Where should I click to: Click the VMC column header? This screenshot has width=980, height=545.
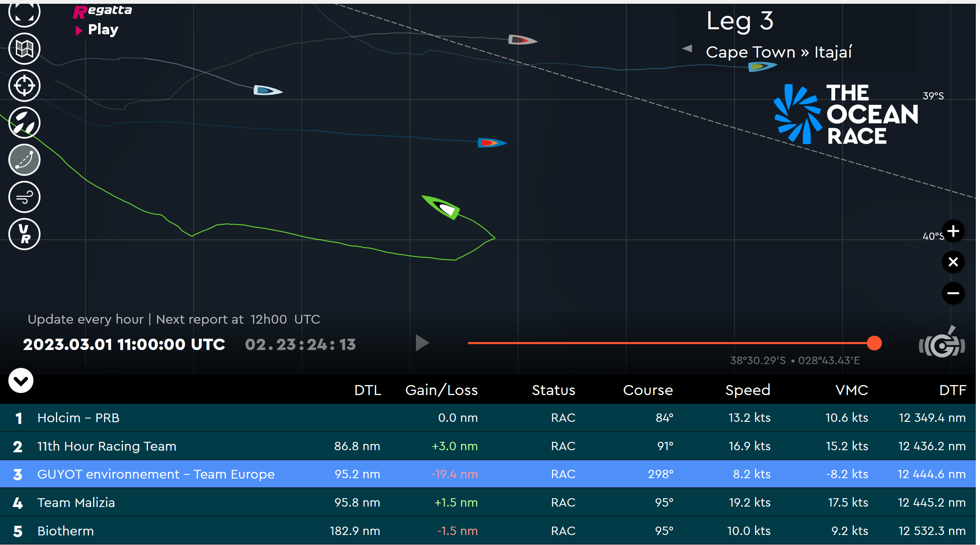pyautogui.click(x=851, y=390)
